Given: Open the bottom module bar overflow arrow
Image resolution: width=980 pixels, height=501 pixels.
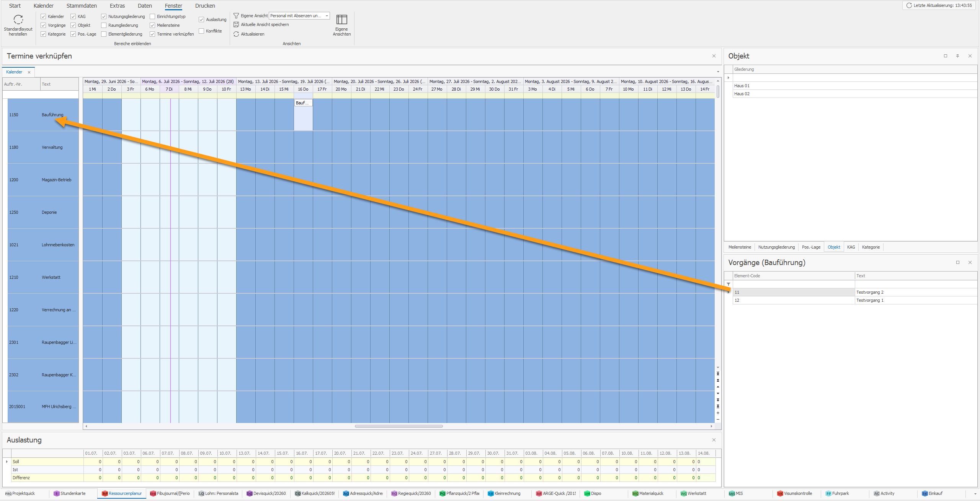Looking at the screenshot, I should [975, 494].
